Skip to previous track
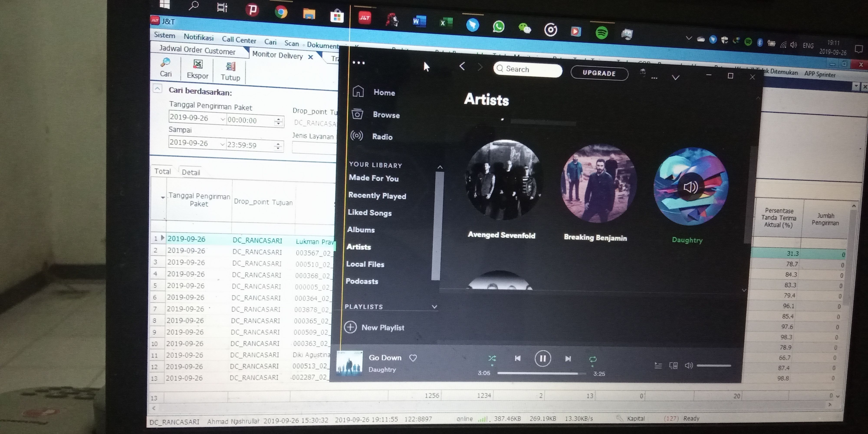This screenshot has height=434, width=868. point(518,358)
